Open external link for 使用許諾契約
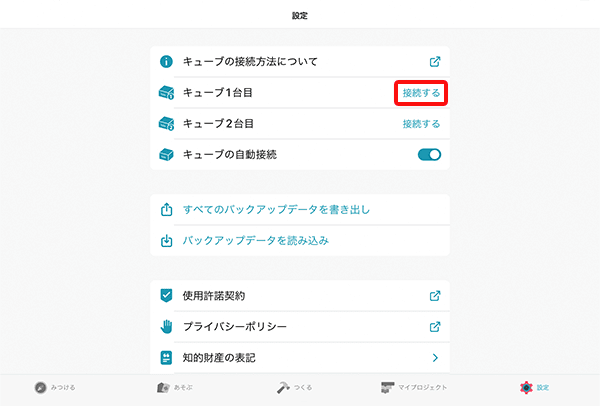Screen dimensions: 600x406 tap(435, 296)
